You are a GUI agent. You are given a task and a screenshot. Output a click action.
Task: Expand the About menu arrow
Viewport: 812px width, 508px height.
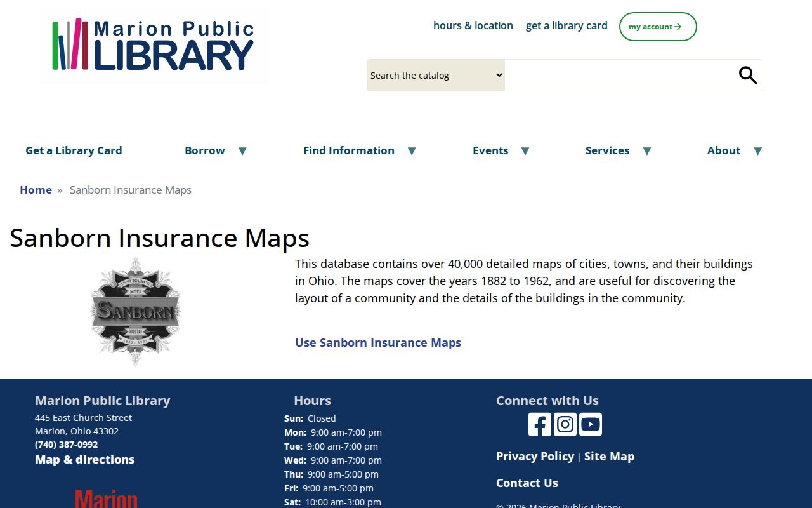tap(757, 151)
